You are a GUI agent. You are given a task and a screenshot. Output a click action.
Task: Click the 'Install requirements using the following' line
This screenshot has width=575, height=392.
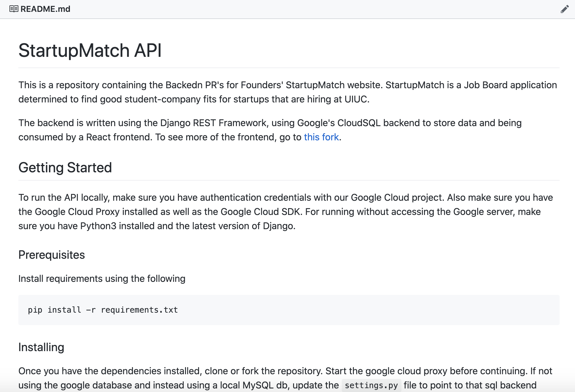coord(102,279)
